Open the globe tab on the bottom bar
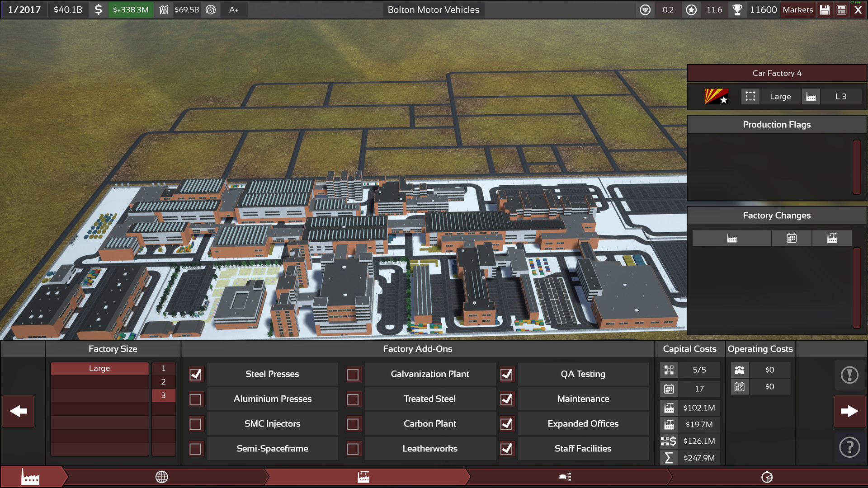 pyautogui.click(x=161, y=477)
